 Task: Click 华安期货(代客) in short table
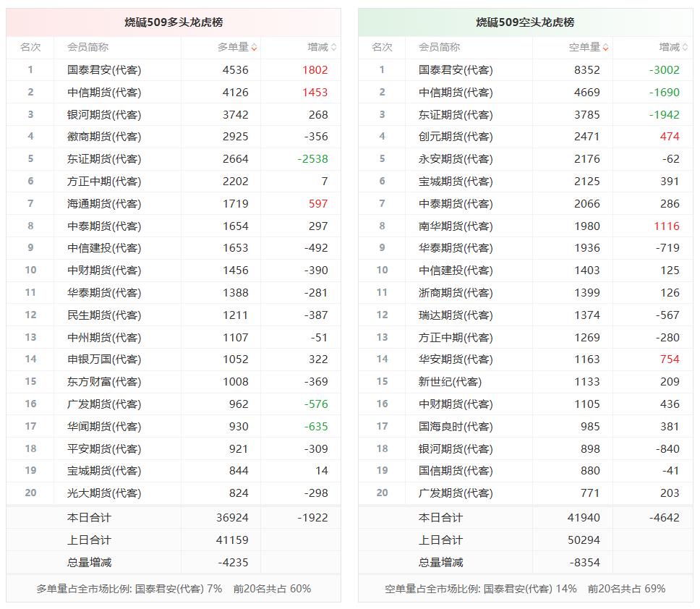456,359
